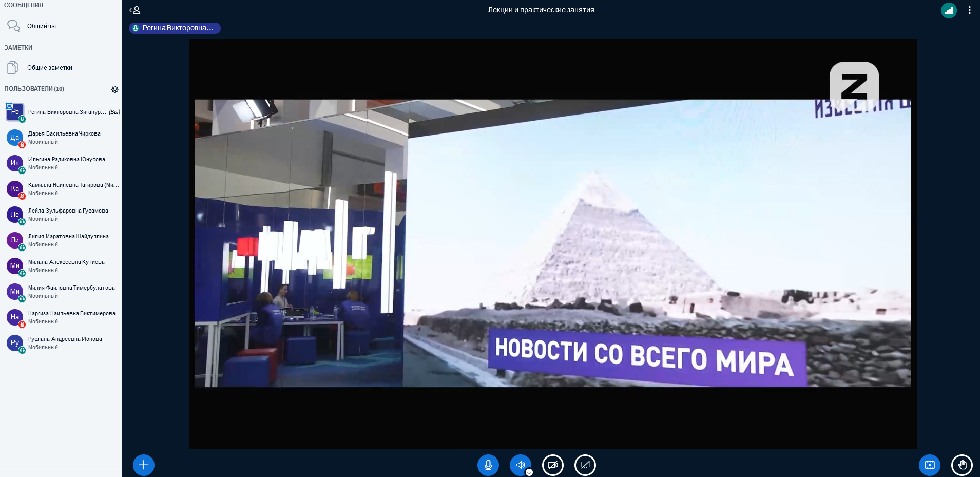Start screen sharing
980x477 pixels.
coord(585,465)
